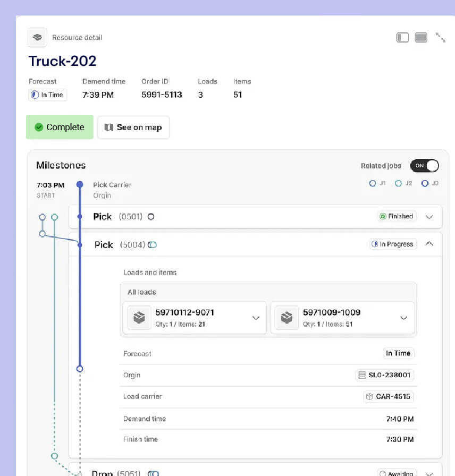
Task: Click the Resource detail layers icon
Action: (37, 37)
